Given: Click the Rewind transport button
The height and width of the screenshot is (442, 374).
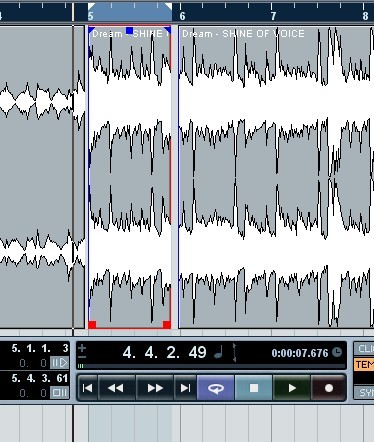Looking at the screenshot, I should 116,388.
